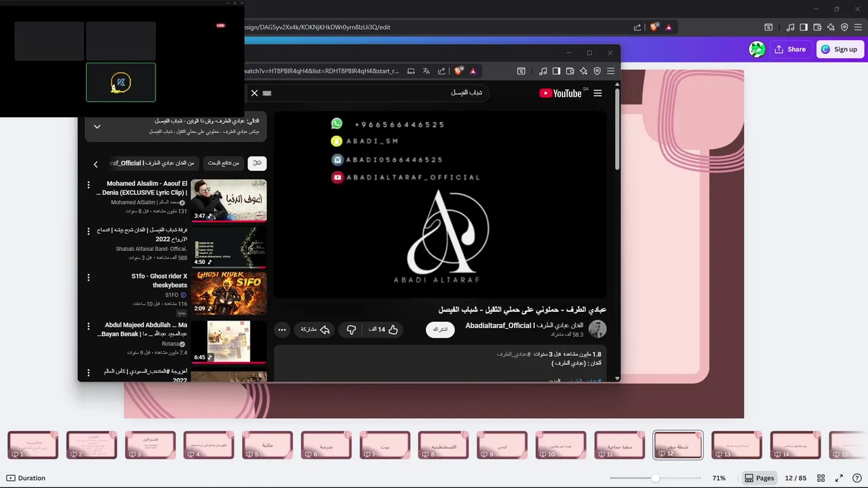Click the subscribe button beside Abadialtaraf_Official
Screen dimensions: 868x488
click(441, 329)
